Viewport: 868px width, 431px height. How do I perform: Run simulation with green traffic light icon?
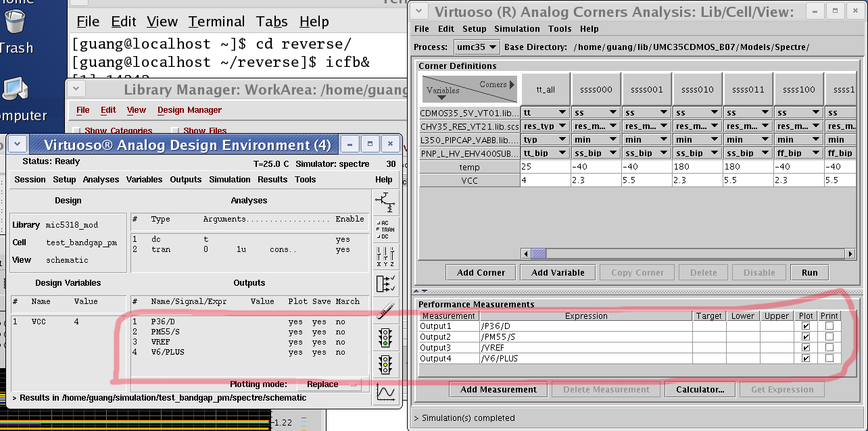click(385, 337)
